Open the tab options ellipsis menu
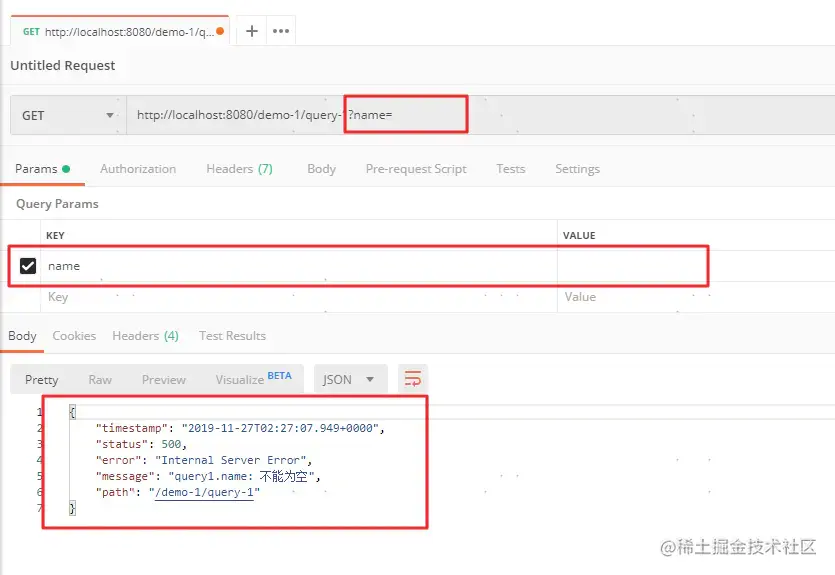This screenshot has height=575, width=835. [281, 31]
